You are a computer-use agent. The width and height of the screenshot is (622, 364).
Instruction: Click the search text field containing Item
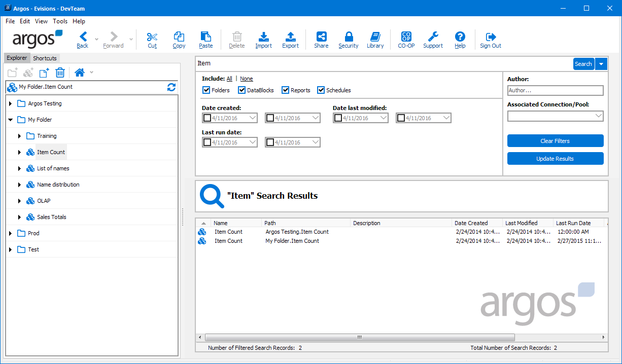pos(384,63)
